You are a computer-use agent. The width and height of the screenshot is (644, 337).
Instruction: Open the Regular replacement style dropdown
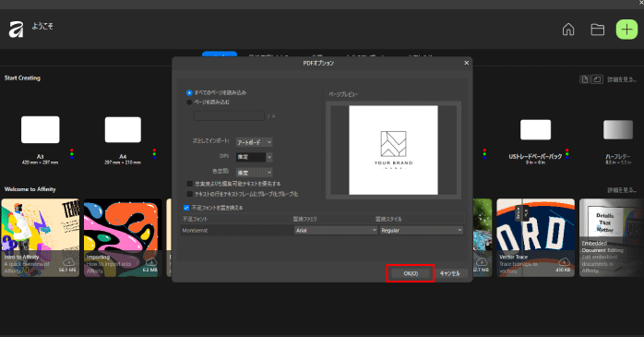(422, 230)
